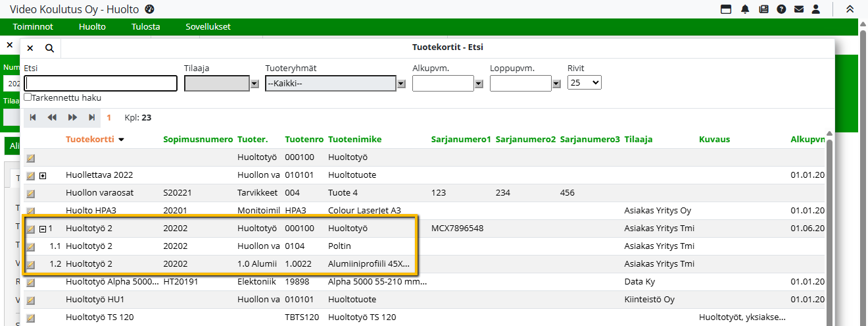Sort by Tuotekortti column header
Screen dimensions: 868x326
90,140
